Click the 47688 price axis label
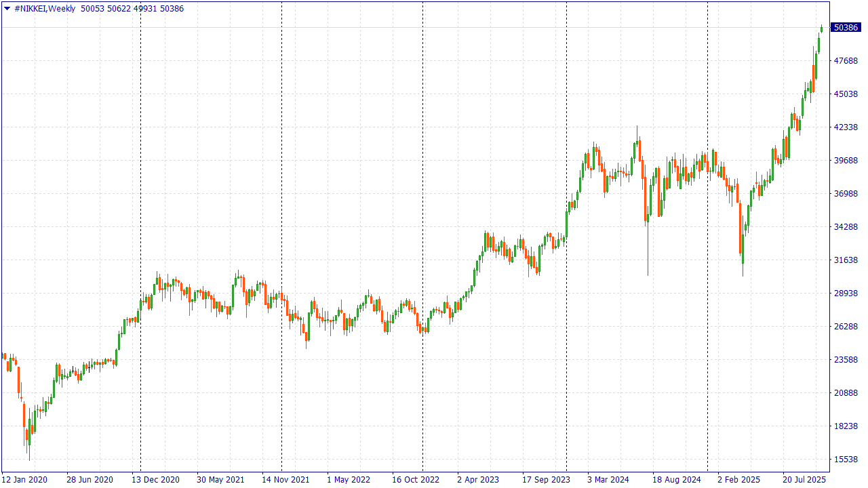The width and height of the screenshot is (868, 488). coord(846,61)
